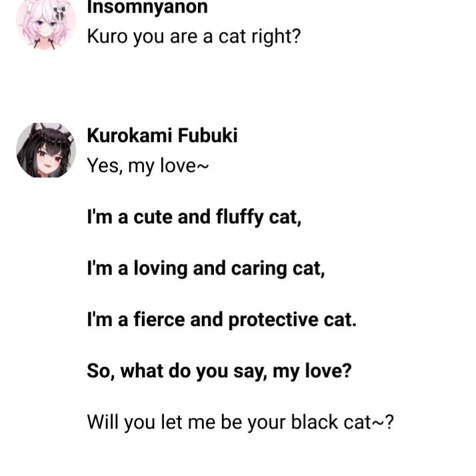Click the word 'caring' in the bold text
The width and height of the screenshot is (476, 476).
point(259,269)
